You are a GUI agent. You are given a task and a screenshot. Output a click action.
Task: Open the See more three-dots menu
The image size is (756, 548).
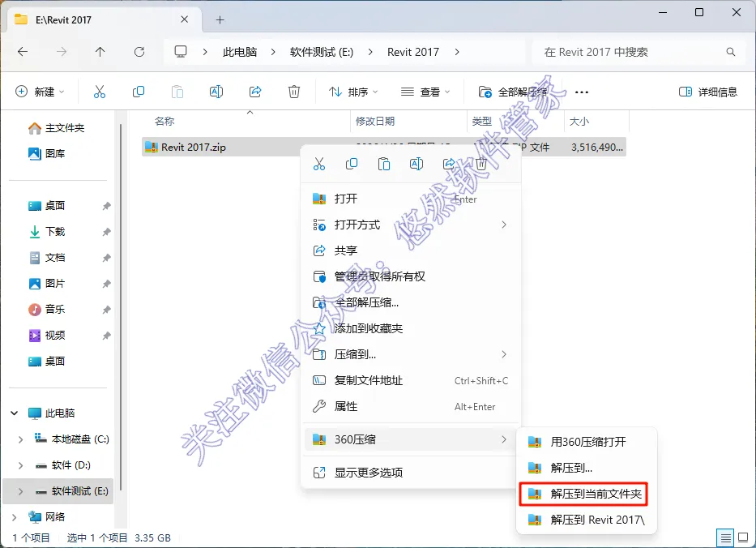pyautogui.click(x=582, y=92)
